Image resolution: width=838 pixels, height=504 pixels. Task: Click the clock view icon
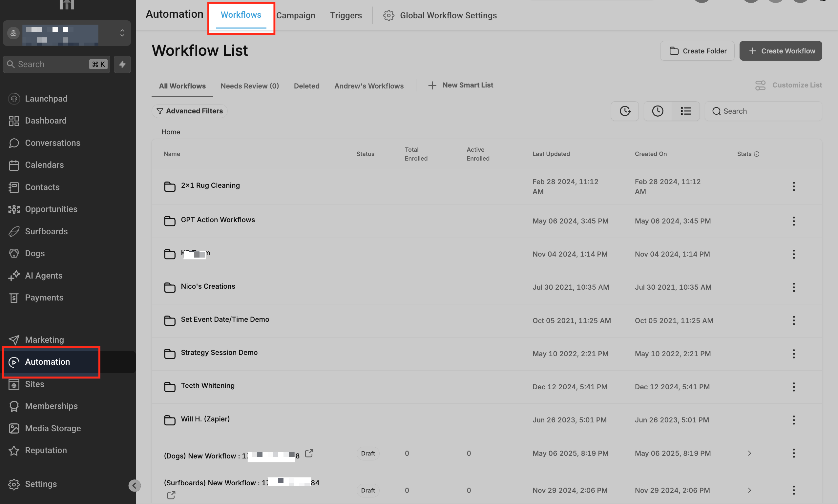tap(658, 111)
